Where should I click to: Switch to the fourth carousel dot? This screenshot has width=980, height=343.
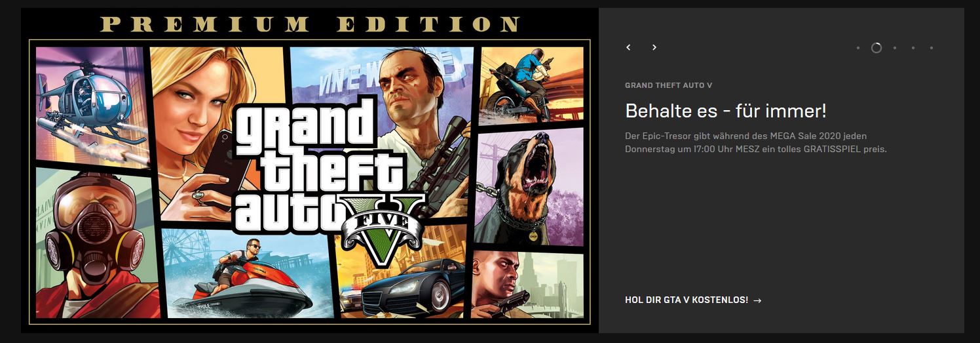point(913,48)
